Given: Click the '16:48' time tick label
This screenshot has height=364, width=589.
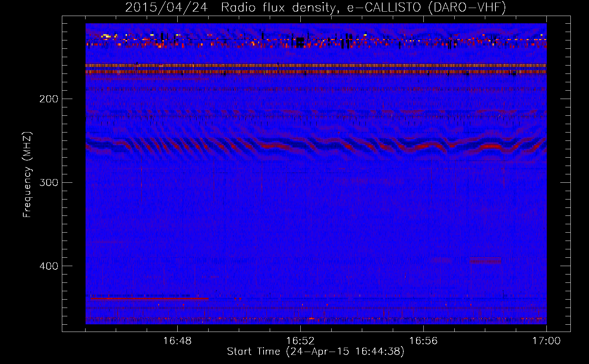Looking at the screenshot, I should click(177, 341).
